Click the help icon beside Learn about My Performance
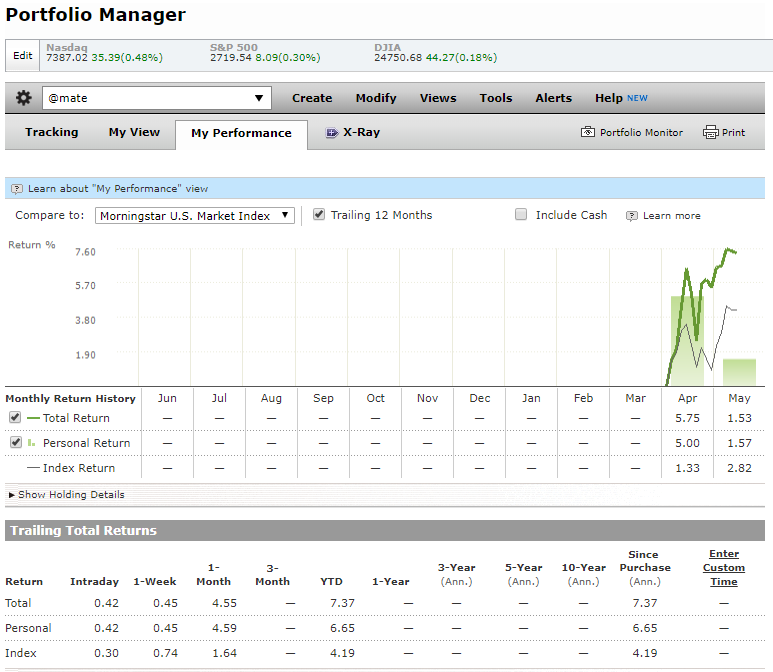This screenshot has height=672, width=773. [x=17, y=189]
